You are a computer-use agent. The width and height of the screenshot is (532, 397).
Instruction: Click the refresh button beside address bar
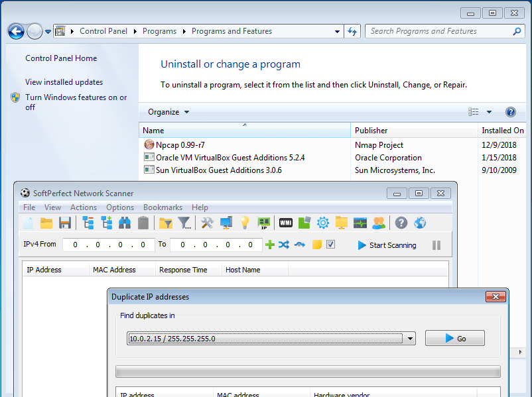352,32
